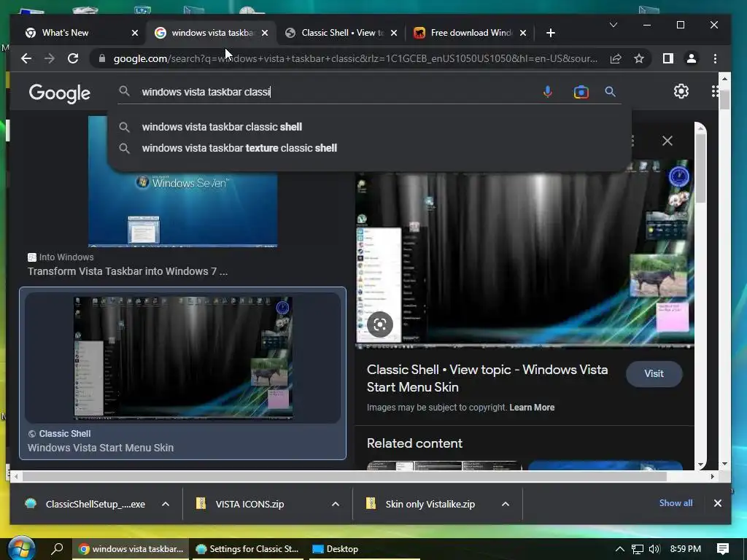Close the What's New tab
This screenshot has height=560, width=747.
135,33
